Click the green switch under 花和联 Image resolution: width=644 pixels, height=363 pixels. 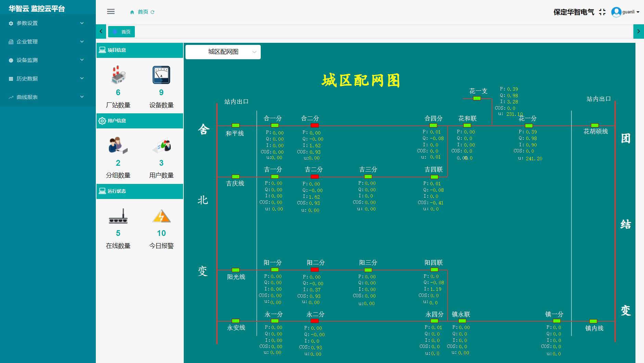click(467, 125)
